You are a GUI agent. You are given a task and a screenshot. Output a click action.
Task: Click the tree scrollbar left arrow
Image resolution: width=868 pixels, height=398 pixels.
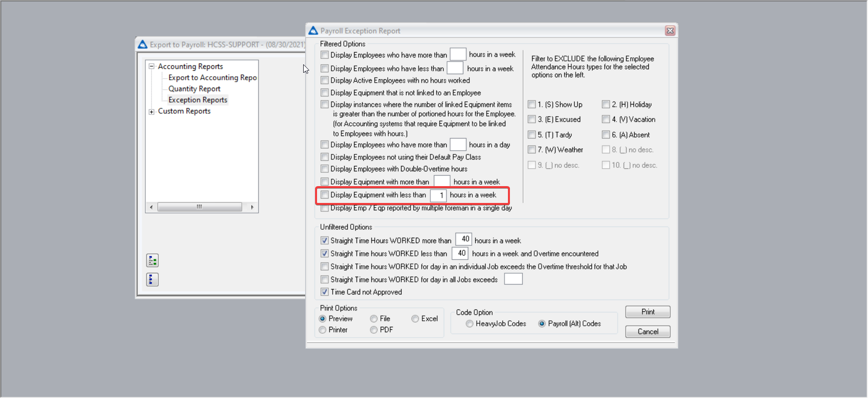pyautogui.click(x=151, y=207)
